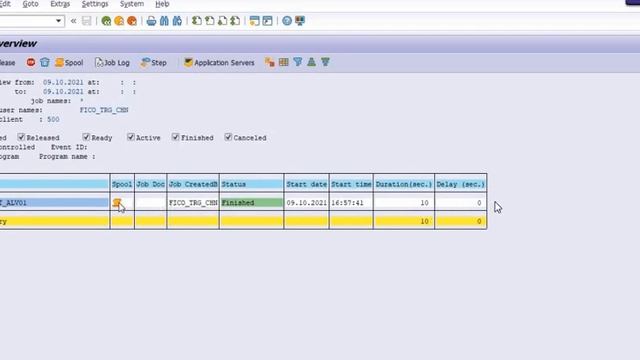Click the Application Servers button
The height and width of the screenshot is (360, 640).
pos(219,62)
